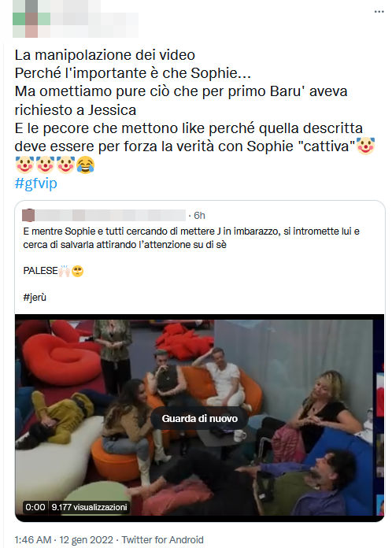
Task: Click the video thumbnail on the red heart sofa
Action: 62,359
